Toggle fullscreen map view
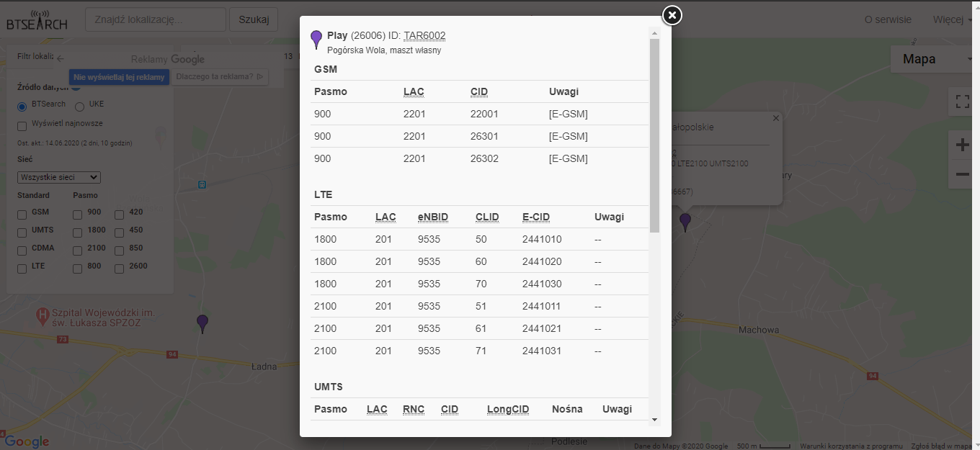The width and height of the screenshot is (980, 450). (963, 102)
